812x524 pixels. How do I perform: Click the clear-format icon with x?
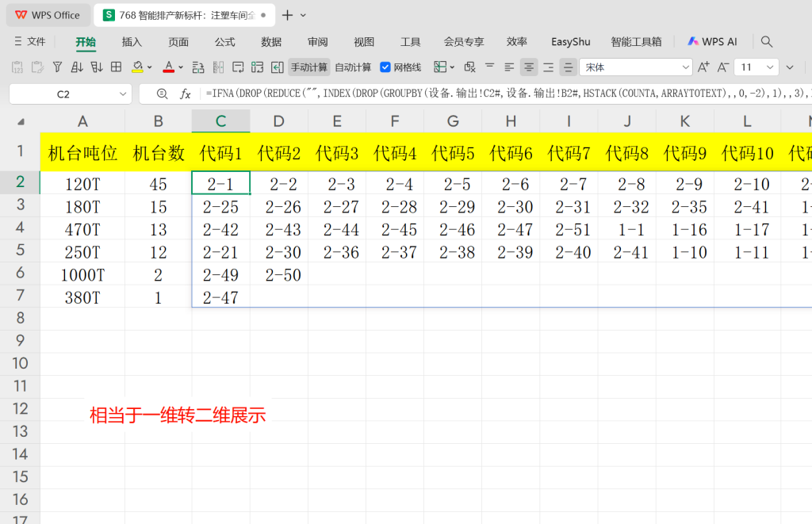click(469, 67)
